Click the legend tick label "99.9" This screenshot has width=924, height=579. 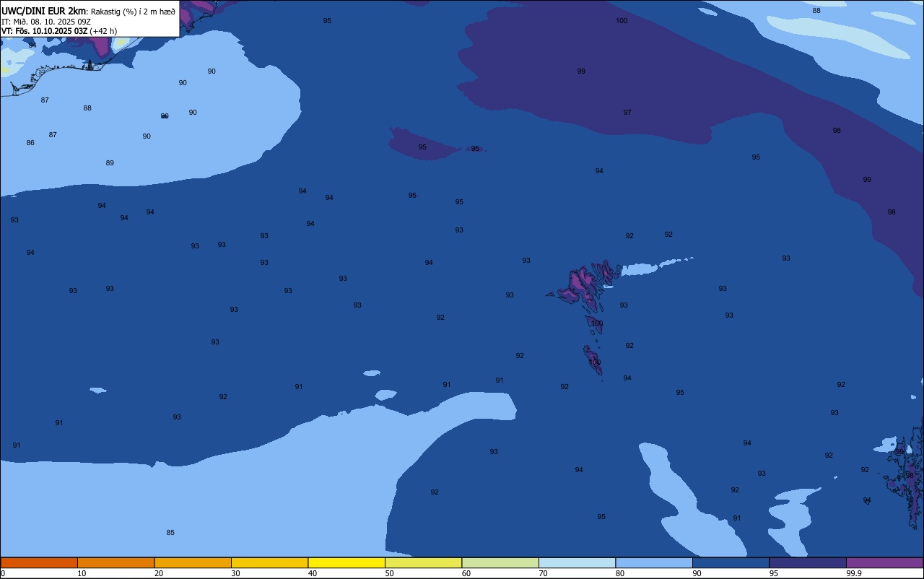(x=854, y=573)
